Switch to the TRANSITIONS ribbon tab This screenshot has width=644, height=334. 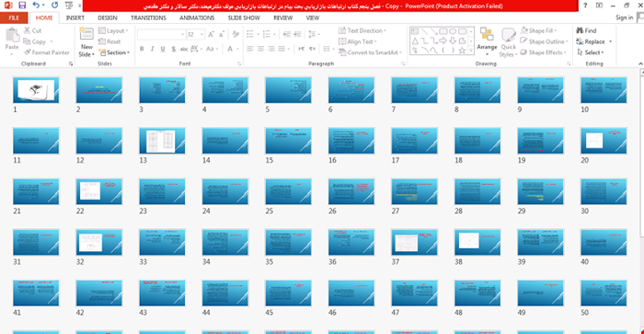[148, 17]
